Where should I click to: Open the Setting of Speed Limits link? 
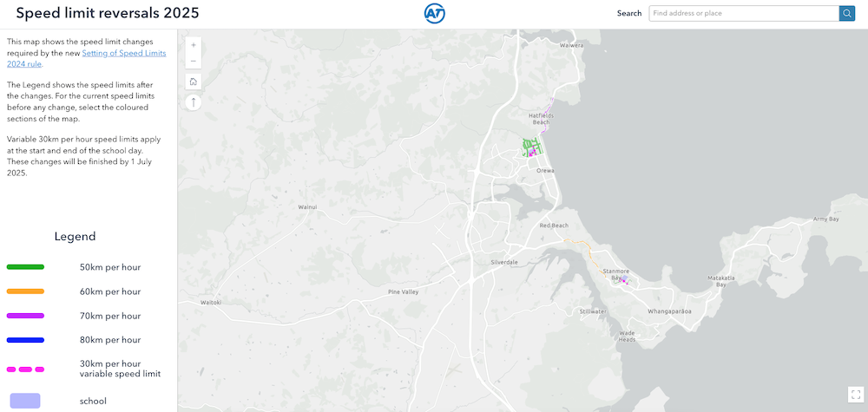[123, 53]
